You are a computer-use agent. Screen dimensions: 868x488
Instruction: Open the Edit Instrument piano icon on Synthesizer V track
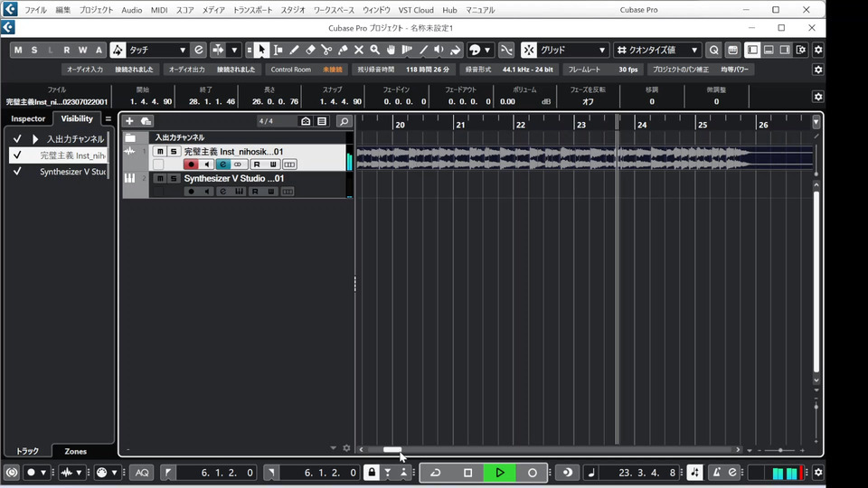pos(239,192)
